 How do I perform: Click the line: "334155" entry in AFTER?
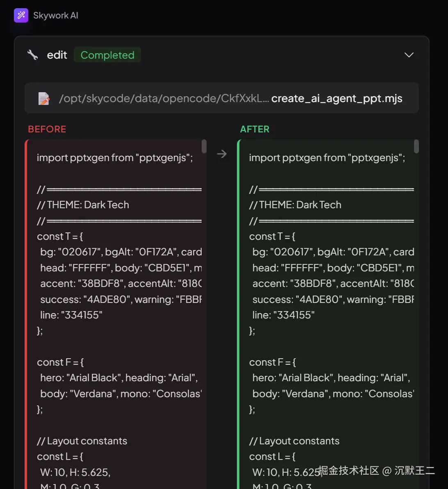pos(283,315)
